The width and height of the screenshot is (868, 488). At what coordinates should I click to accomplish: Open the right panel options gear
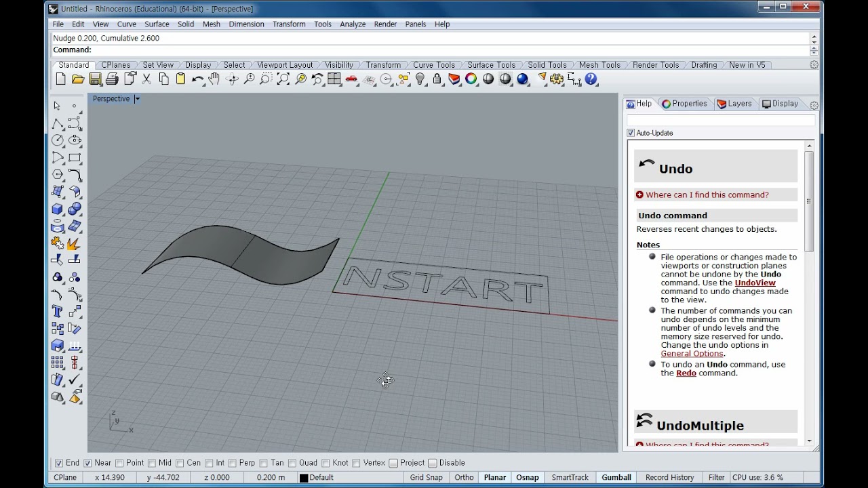pos(814,105)
